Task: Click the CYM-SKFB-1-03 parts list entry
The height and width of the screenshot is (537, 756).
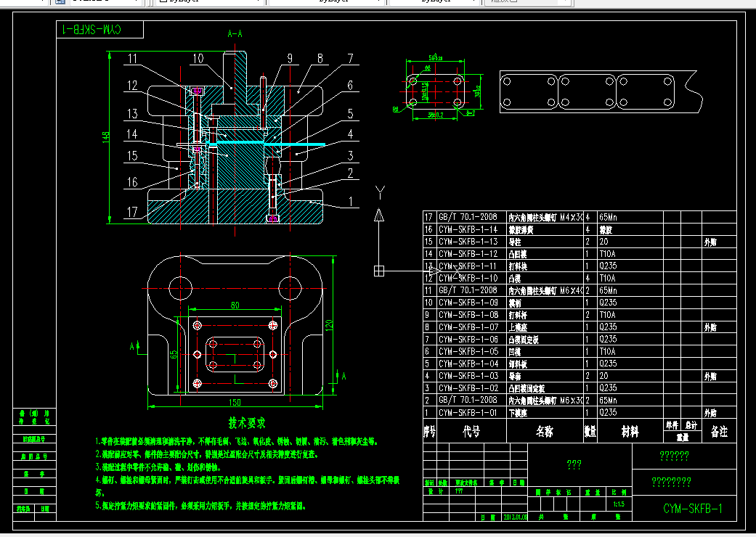Action: [x=468, y=376]
